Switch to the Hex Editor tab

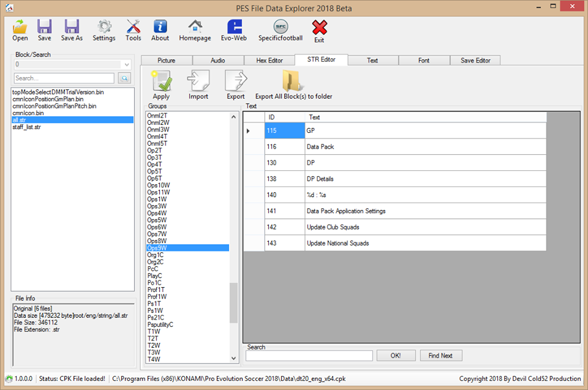[x=269, y=61]
